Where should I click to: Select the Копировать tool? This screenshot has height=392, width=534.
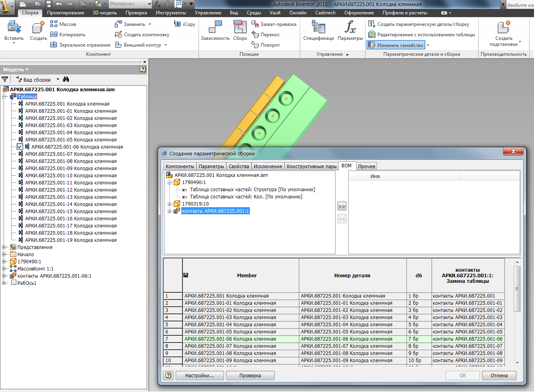click(x=68, y=35)
